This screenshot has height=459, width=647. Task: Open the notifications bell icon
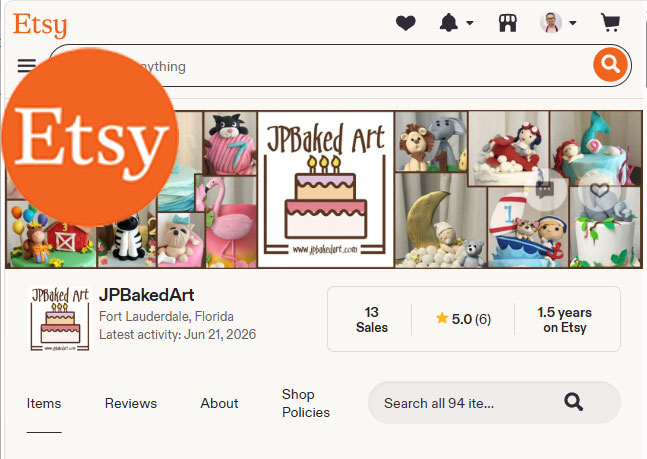449,23
